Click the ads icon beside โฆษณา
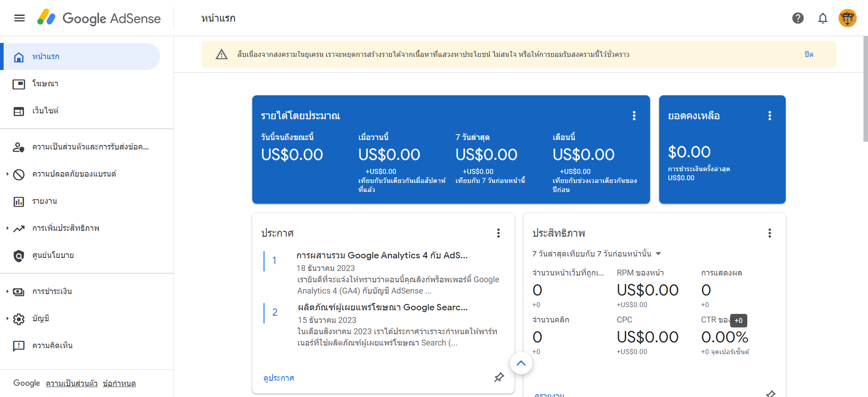Screen dimensions: 868x397 pos(19,84)
